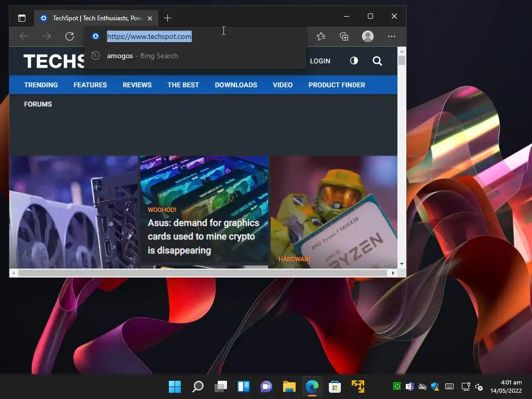532x399 pixels.
Task: Open the Widgets taskbar icon
Action: [x=244, y=387]
